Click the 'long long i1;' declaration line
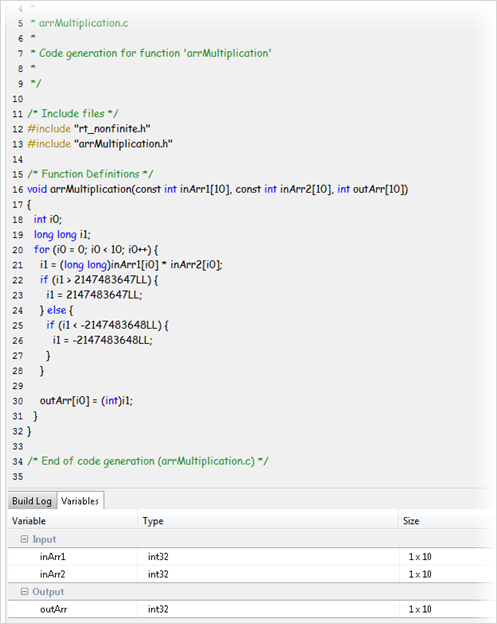Viewport: 497px width, 624px height. [x=62, y=234]
